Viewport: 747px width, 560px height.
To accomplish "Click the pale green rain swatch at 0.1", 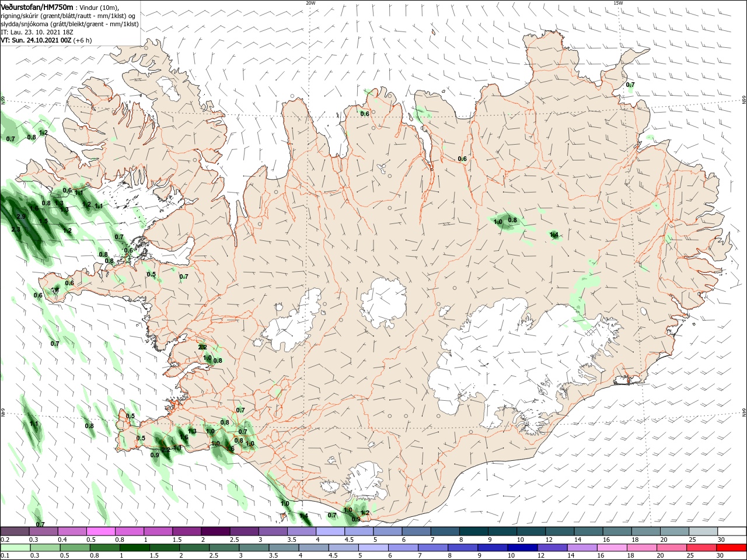I will 15,548.
